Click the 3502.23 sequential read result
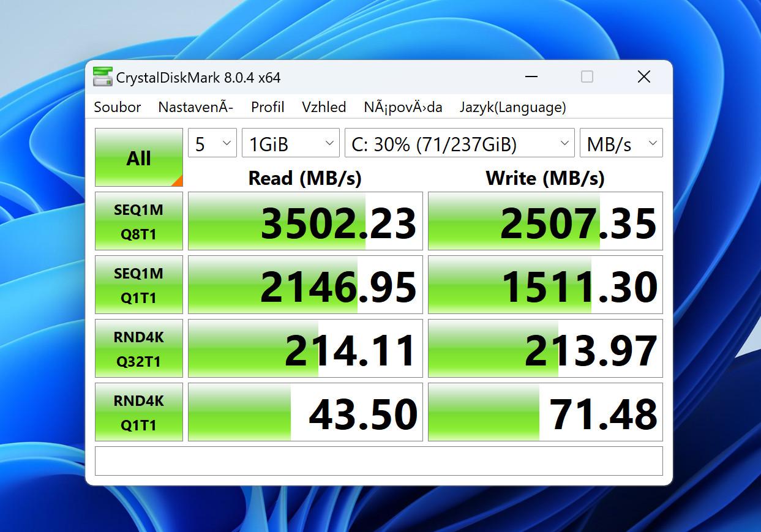Image resolution: width=761 pixels, height=532 pixels. 306,221
